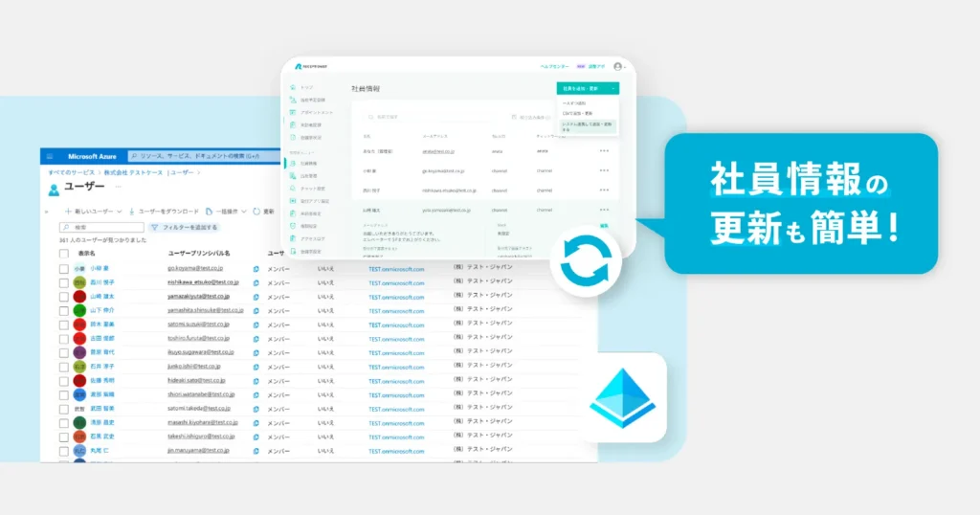Viewport: 980px width, 515px height.
Task: Tick the checkbox for the takeshi.ishiguro row
Action: tap(64, 437)
